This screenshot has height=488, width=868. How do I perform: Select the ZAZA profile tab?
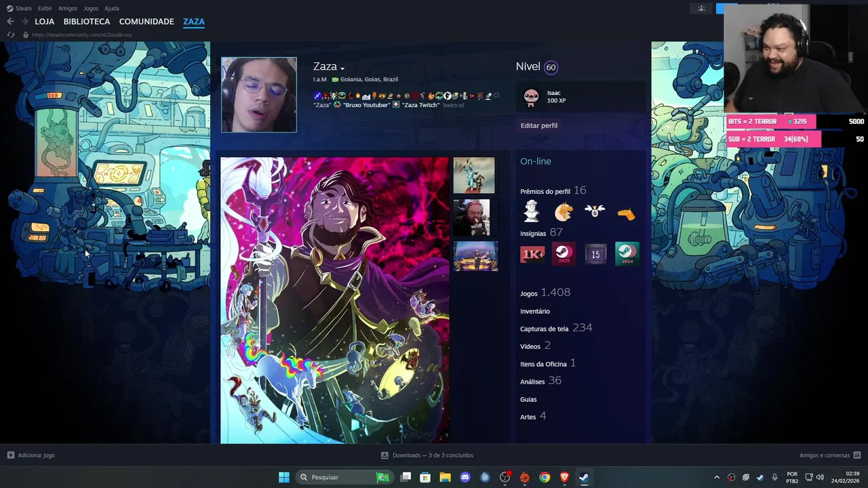pos(194,22)
